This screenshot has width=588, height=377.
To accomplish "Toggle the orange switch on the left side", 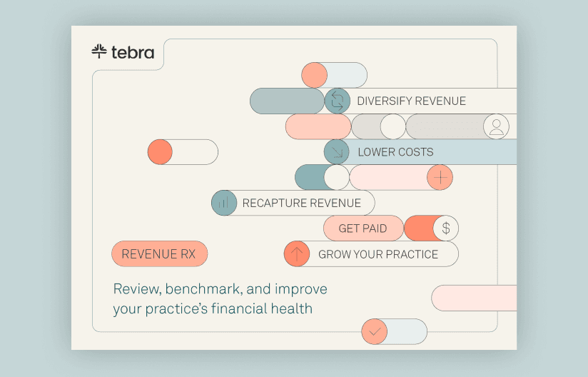I will [x=183, y=152].
